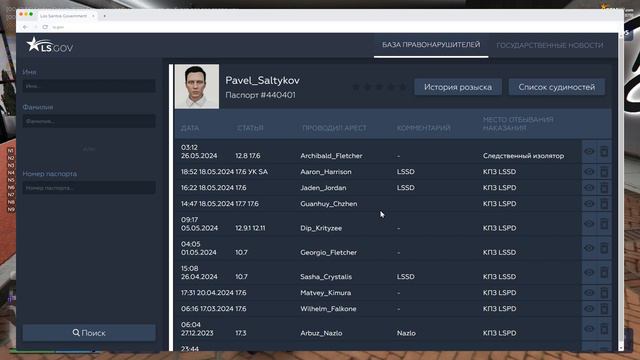Open История розыска for Pavel_Saltykov
This screenshot has height=360, width=640.
(x=458, y=87)
